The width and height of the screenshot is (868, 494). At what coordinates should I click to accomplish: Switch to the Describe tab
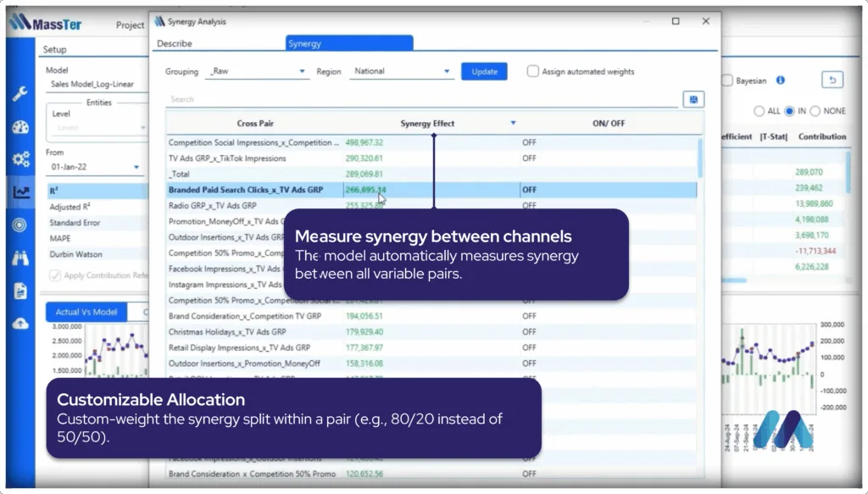click(175, 43)
